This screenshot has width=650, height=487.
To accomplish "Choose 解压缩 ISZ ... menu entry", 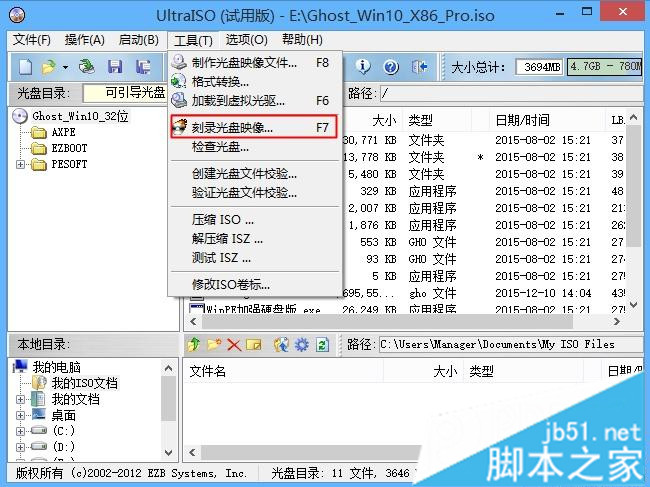I will 255,239.
